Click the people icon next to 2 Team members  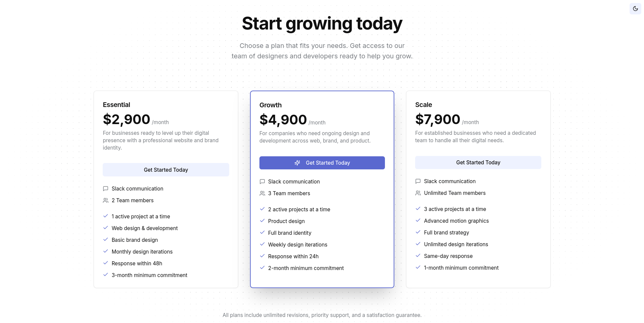click(x=105, y=201)
